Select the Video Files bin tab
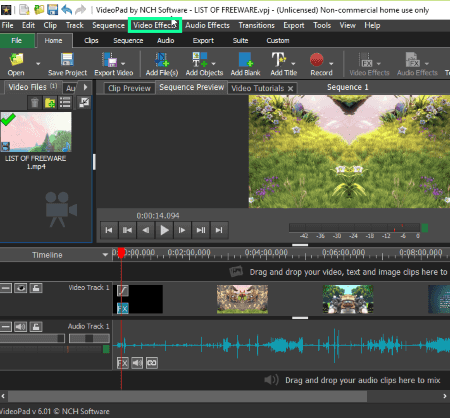 pyautogui.click(x=32, y=87)
